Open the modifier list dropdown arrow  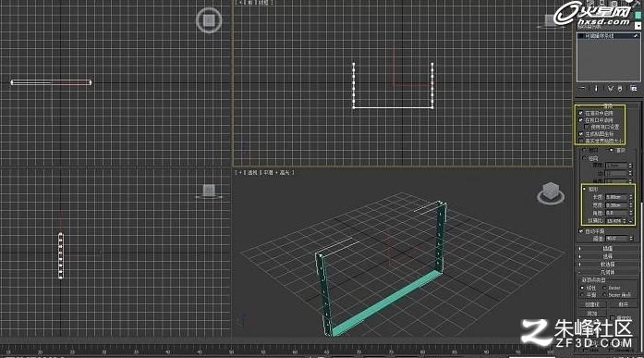638,26
